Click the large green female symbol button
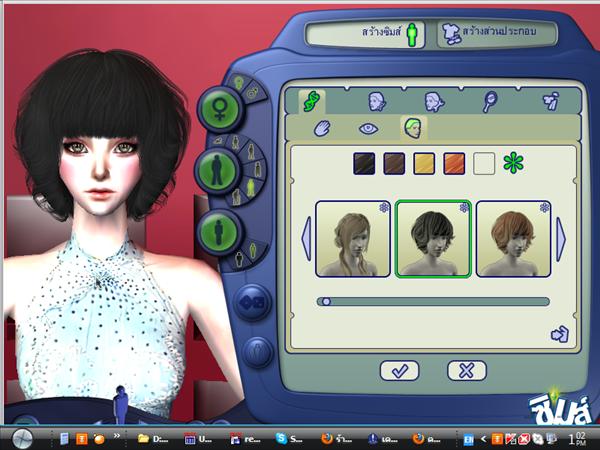The height and width of the screenshot is (450, 600). pyautogui.click(x=220, y=109)
